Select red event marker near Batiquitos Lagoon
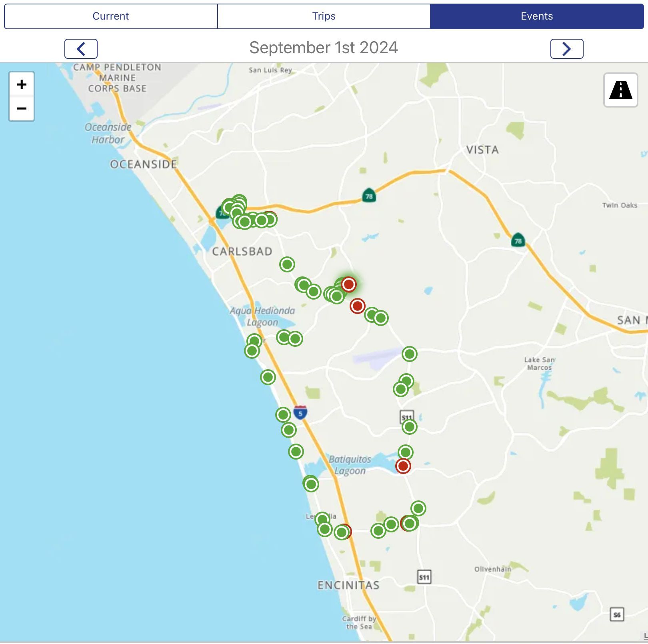 (x=403, y=466)
